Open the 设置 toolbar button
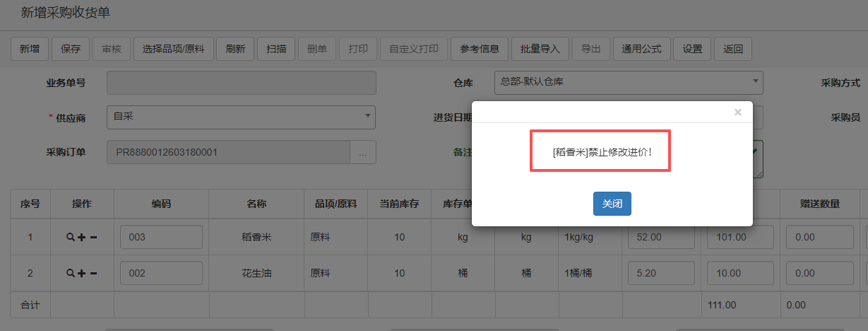Viewport: 868px width, 331px height. 692,49
